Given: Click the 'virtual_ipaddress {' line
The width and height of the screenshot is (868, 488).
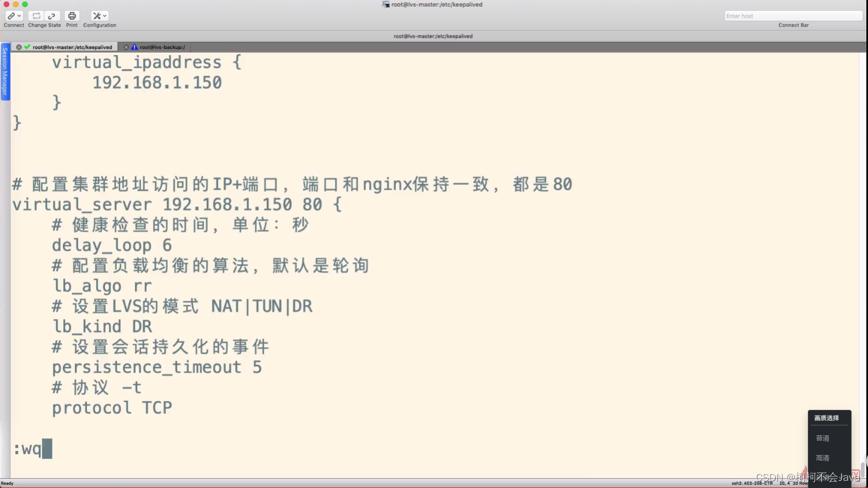Looking at the screenshot, I should (147, 62).
